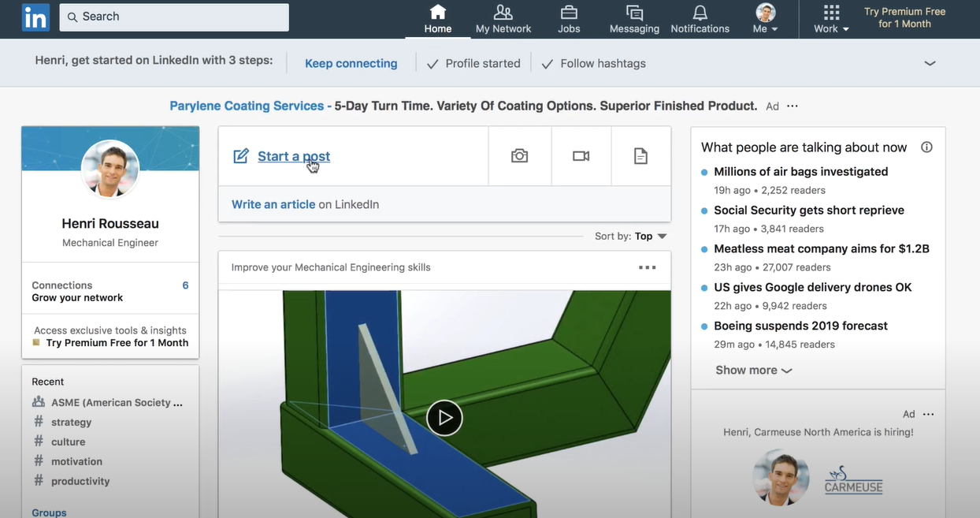This screenshot has height=518, width=980.
Task: Expand Show more news
Action: tap(753, 370)
